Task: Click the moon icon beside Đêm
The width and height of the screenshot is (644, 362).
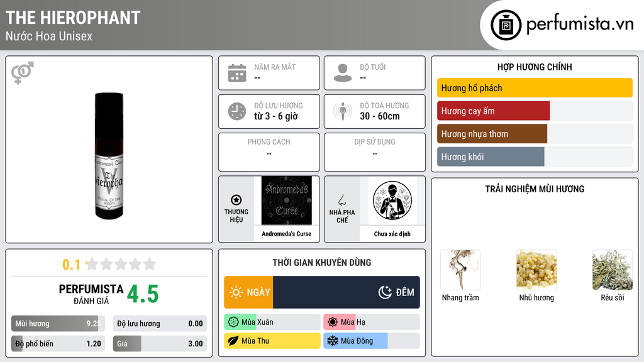Action: click(x=386, y=292)
